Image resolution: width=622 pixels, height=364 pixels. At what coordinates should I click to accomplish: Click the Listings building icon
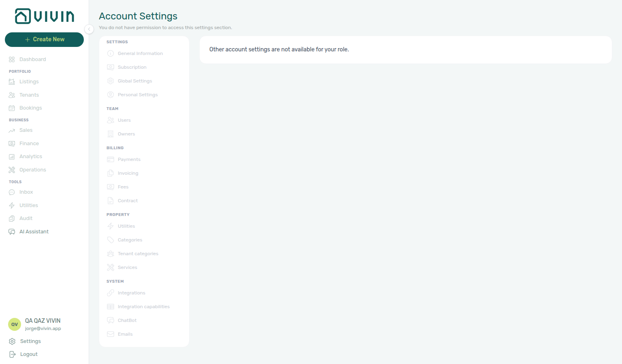(x=12, y=82)
